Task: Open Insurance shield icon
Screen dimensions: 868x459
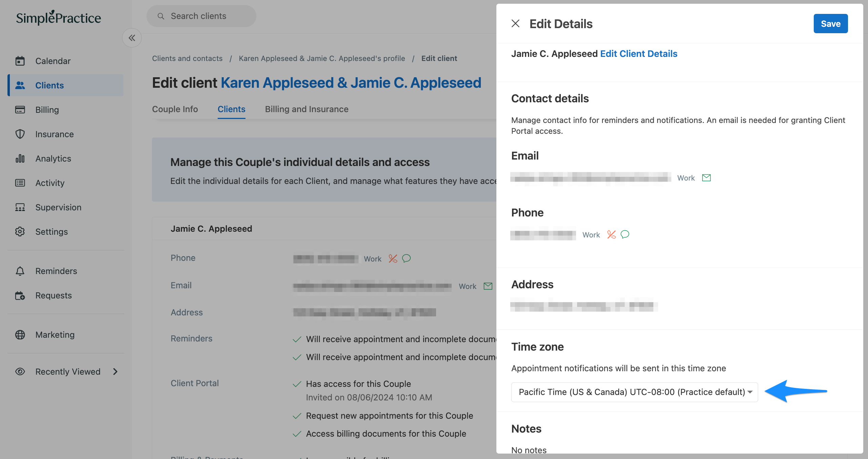Action: click(20, 134)
